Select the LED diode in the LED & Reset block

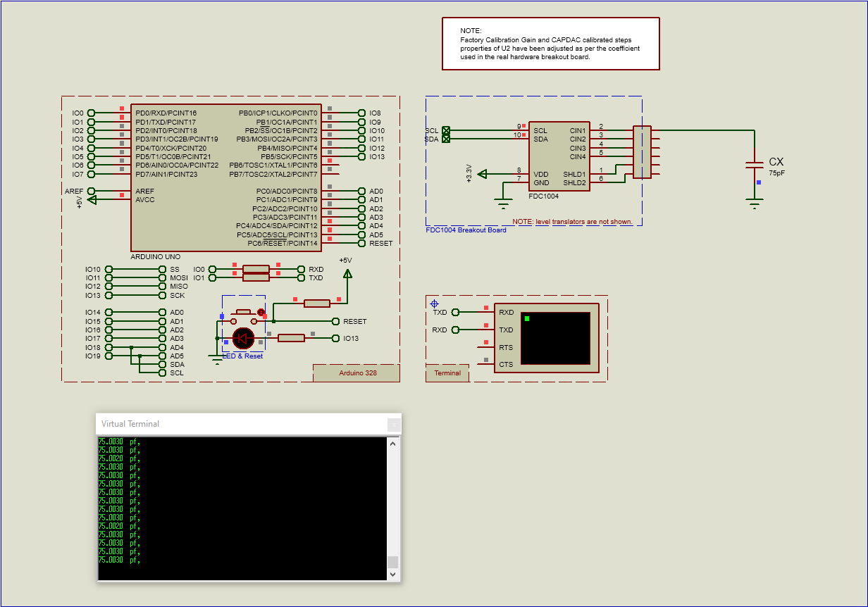[x=243, y=339]
